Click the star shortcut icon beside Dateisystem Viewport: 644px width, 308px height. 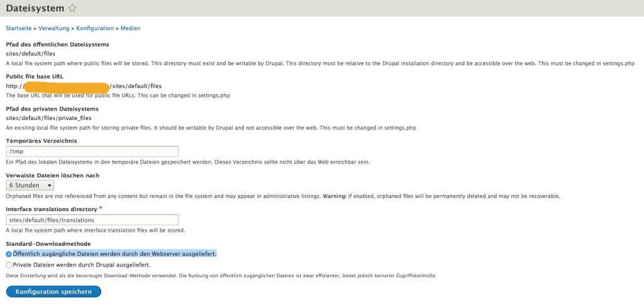coord(72,8)
